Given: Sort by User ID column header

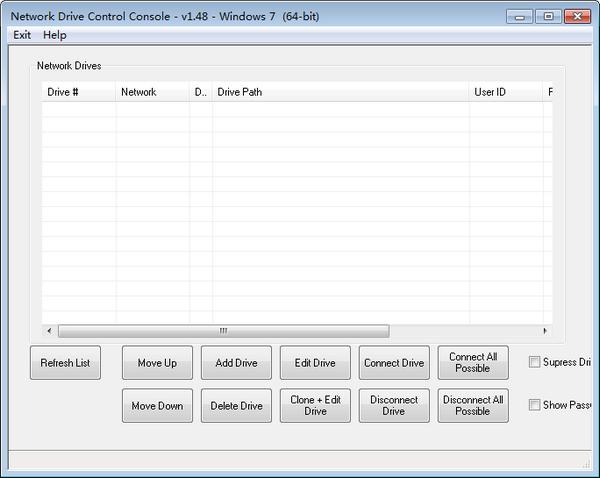Looking at the screenshot, I should point(505,92).
